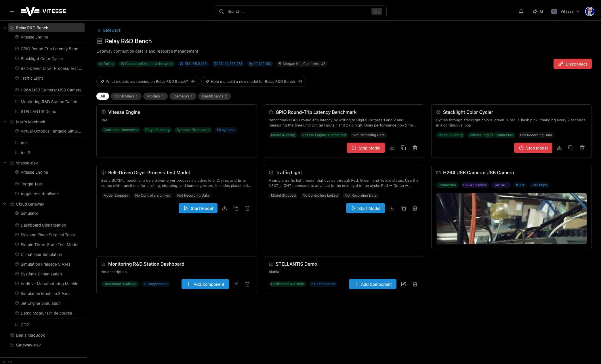Click the 192.168.0.180 local IP badge
The width and height of the screenshot is (601, 364).
(x=193, y=64)
